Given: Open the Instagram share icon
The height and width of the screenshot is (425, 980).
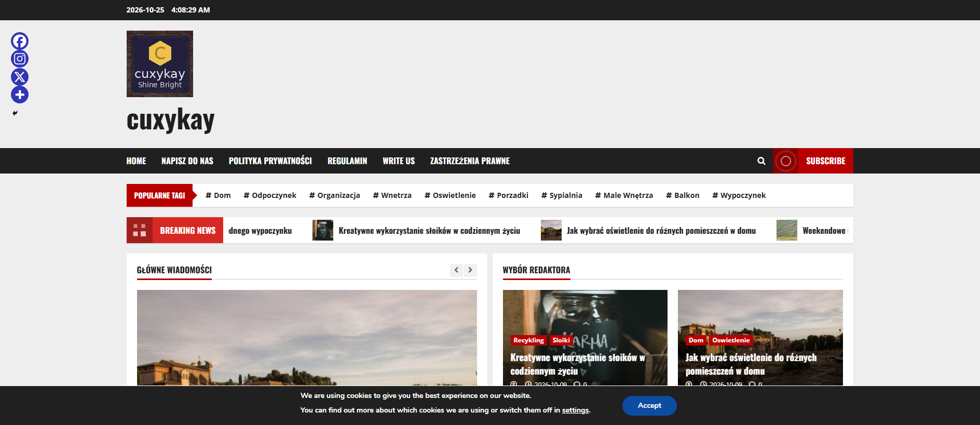Looking at the screenshot, I should tap(20, 59).
